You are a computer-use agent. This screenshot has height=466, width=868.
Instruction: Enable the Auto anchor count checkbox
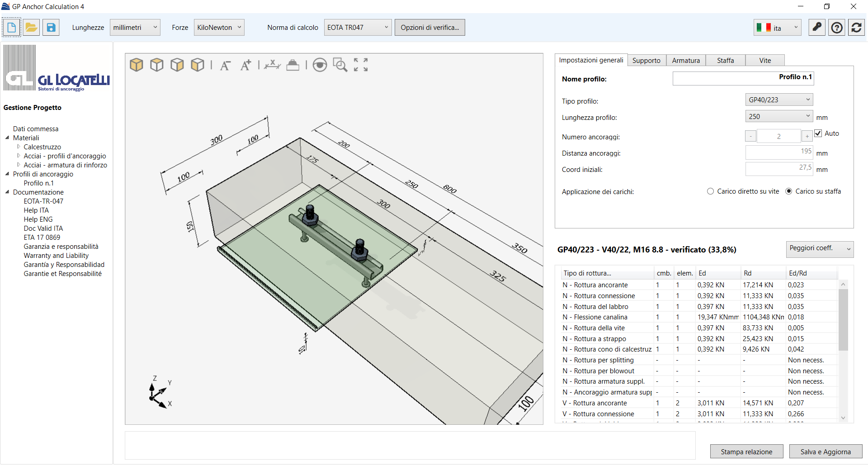pos(818,133)
